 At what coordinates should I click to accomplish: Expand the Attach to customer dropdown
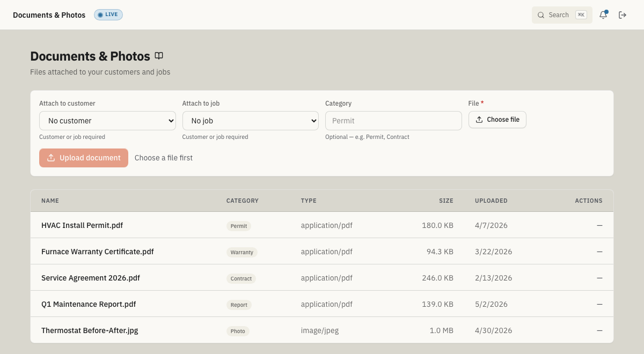(x=107, y=121)
